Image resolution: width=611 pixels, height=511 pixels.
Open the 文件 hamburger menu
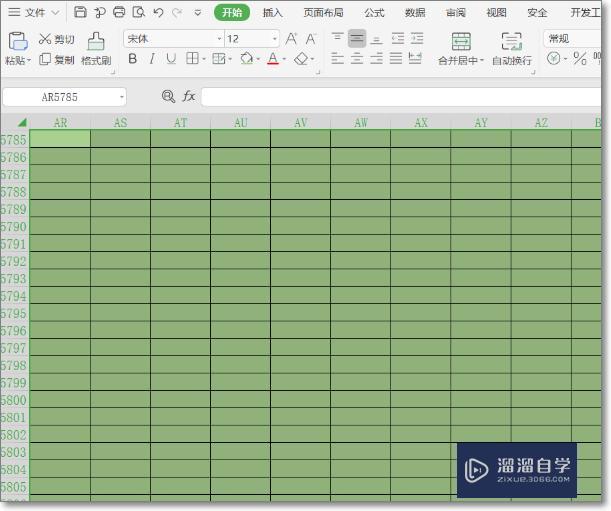click(x=14, y=12)
